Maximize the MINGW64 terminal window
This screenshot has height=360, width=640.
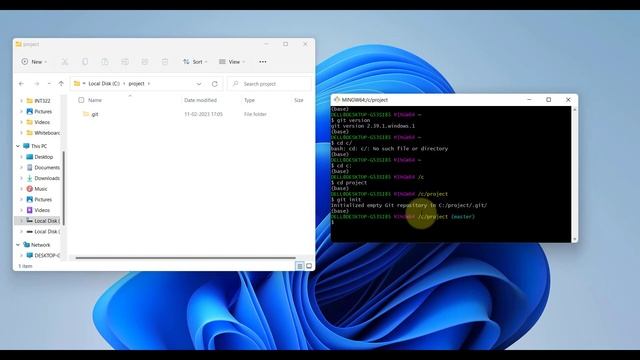[549, 100]
